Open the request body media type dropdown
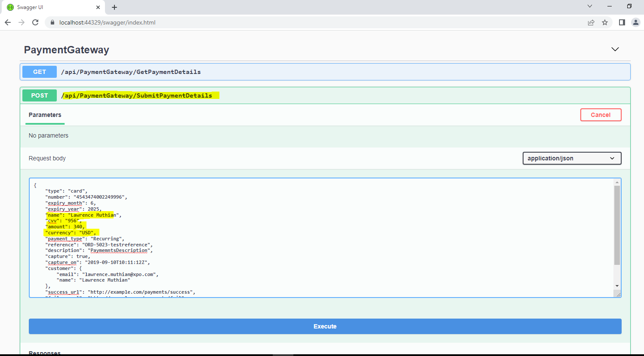644x356 pixels. click(571, 158)
